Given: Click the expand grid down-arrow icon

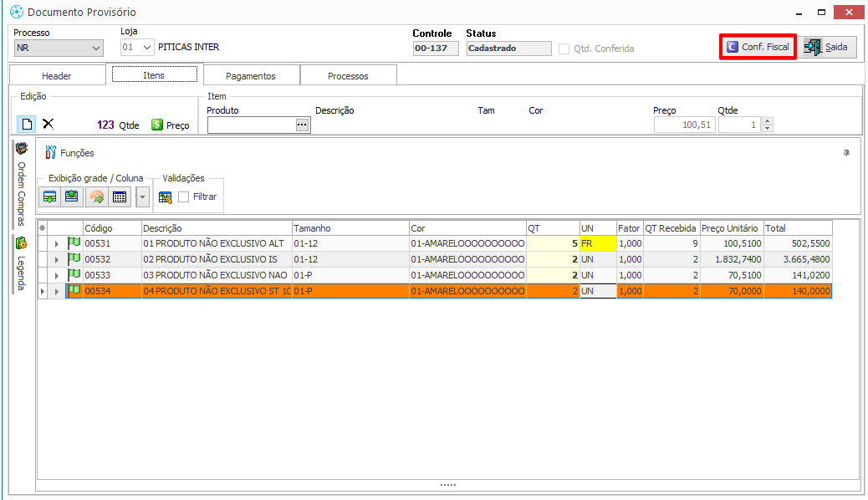Looking at the screenshot, I should tap(50, 197).
